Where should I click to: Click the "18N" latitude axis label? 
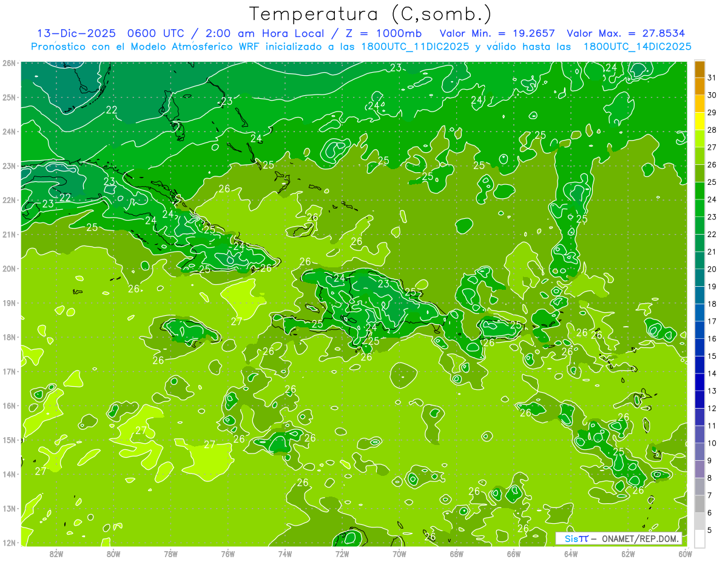(x=9, y=337)
